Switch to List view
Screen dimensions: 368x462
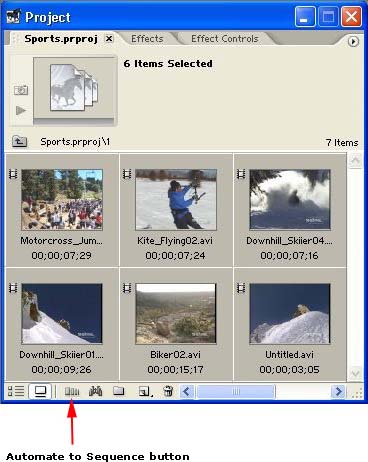coord(16,391)
